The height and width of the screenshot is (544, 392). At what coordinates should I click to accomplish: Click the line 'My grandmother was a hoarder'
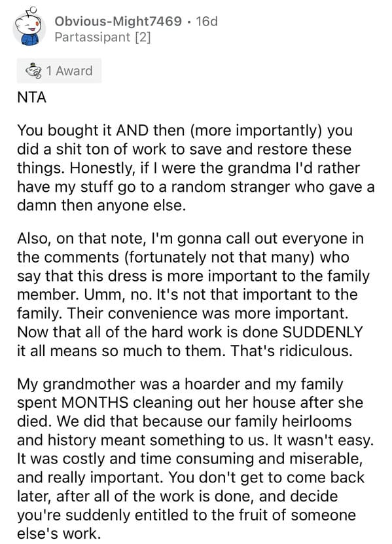(x=180, y=384)
